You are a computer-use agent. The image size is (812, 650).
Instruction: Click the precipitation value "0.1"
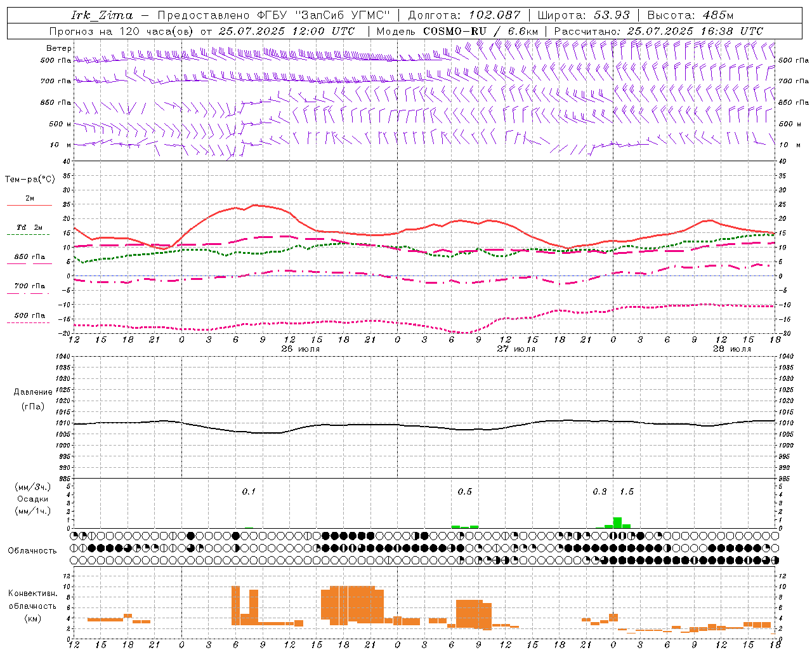click(x=249, y=491)
